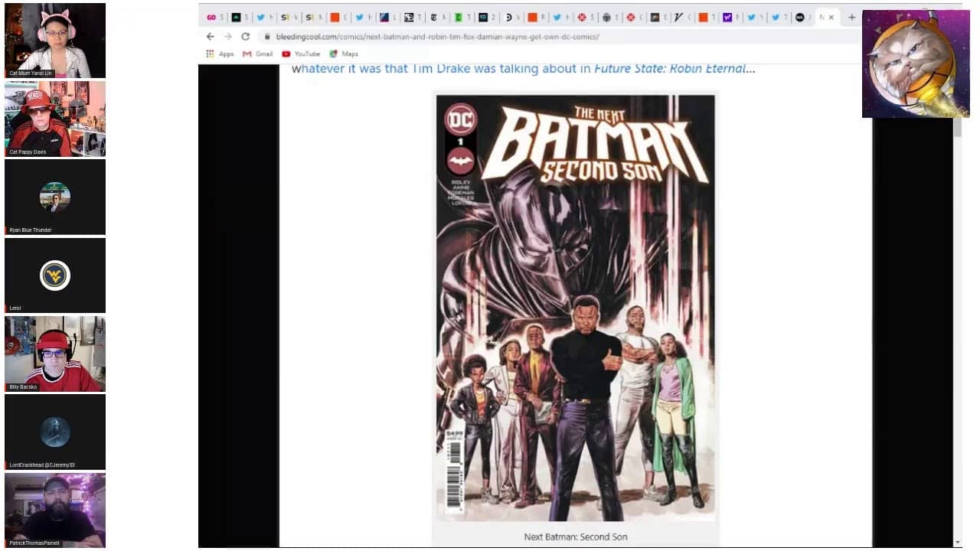Click the scrollbar down arrow
Screen dimensions: 980x551
[x=957, y=543]
